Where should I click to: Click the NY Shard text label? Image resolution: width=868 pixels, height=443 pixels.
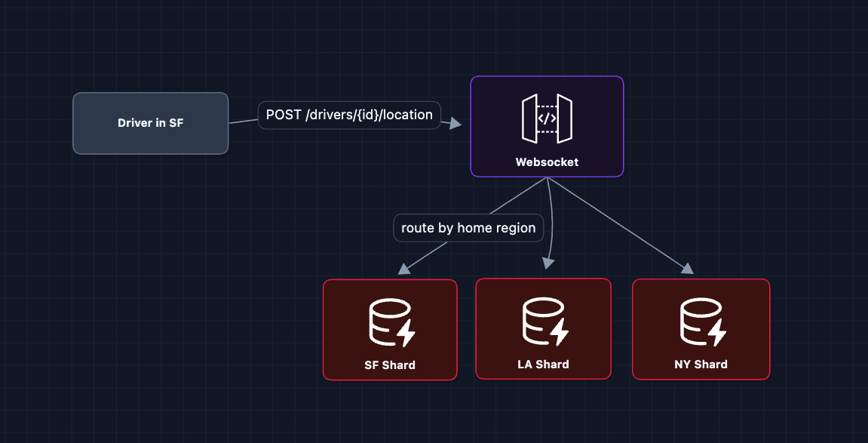pyautogui.click(x=701, y=364)
